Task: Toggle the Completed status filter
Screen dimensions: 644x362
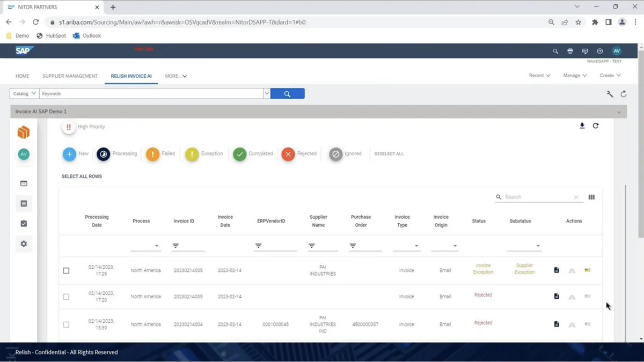Action: click(240, 154)
